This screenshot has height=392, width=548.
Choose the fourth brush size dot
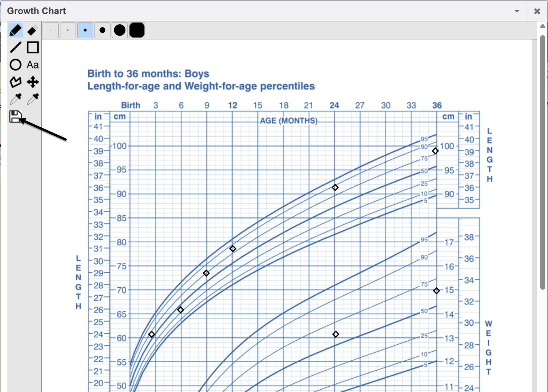pyautogui.click(x=102, y=30)
